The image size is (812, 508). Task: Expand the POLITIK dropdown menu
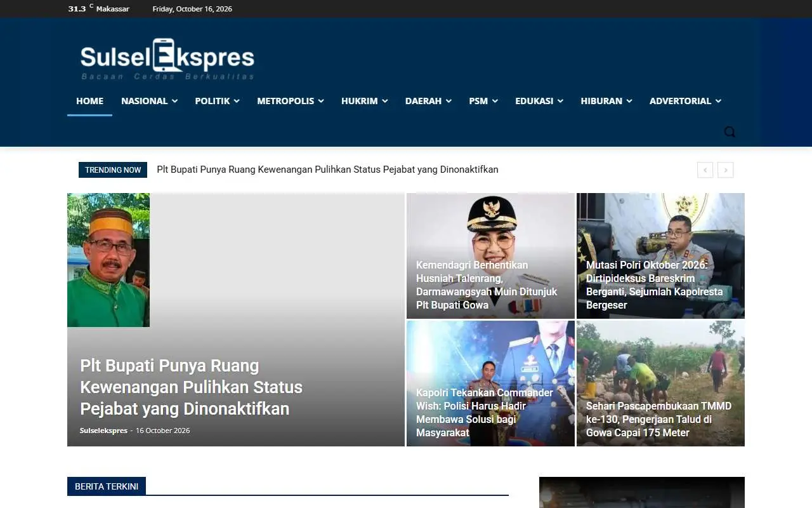217,101
